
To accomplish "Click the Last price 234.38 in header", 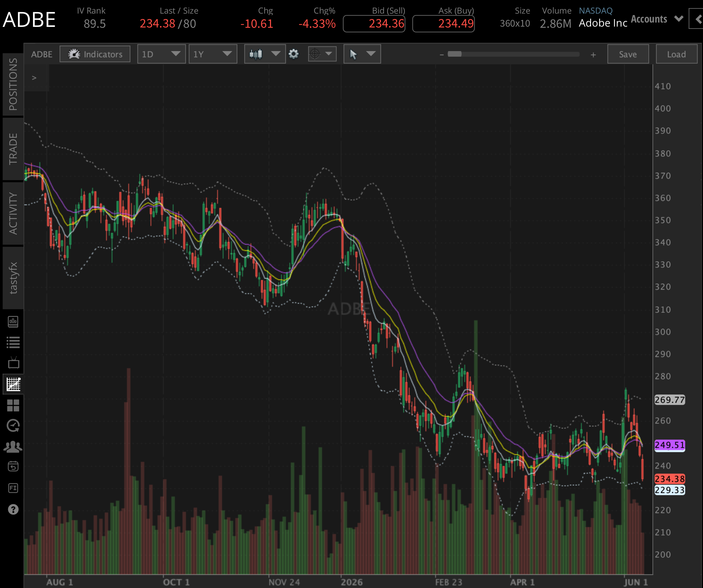I will click(x=157, y=24).
